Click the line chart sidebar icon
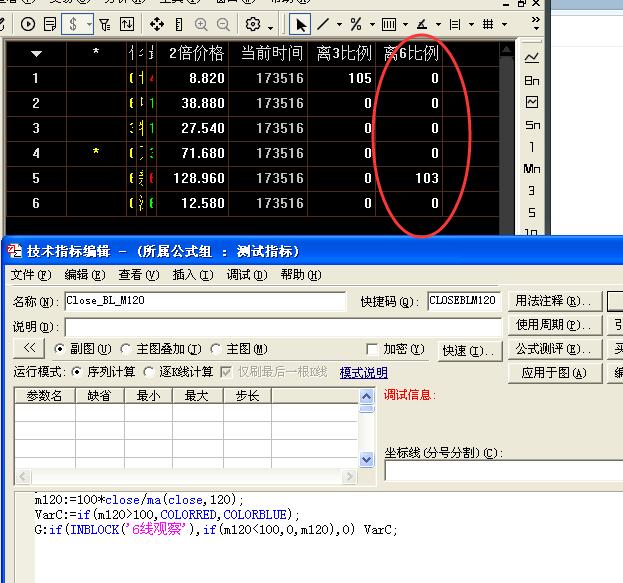This screenshot has width=623, height=583. click(531, 58)
